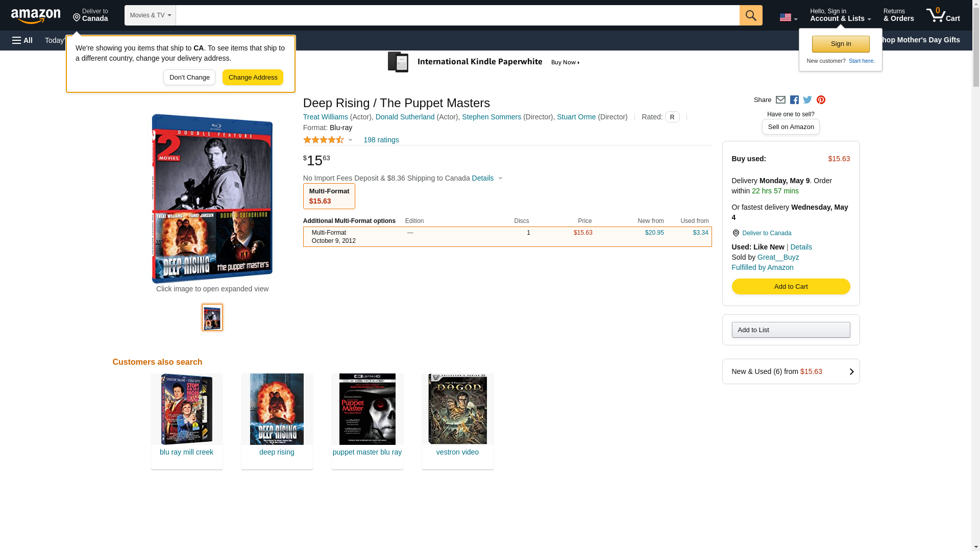Open Returns & Orders menu item
The width and height of the screenshot is (980, 551).
coord(898,15)
